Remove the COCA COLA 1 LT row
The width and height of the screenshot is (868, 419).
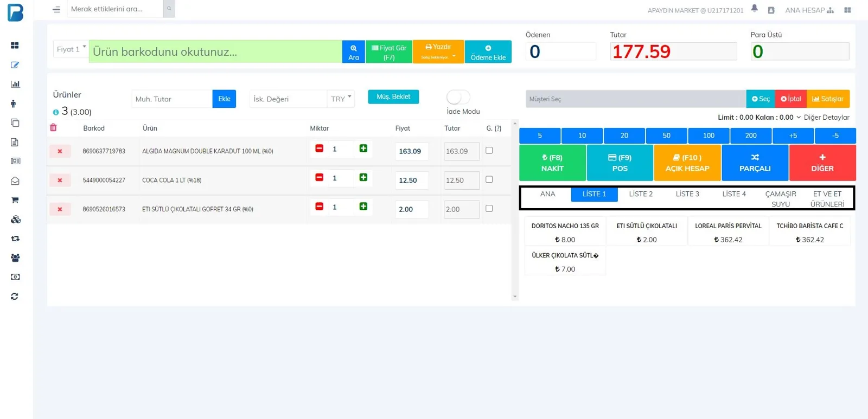point(60,180)
